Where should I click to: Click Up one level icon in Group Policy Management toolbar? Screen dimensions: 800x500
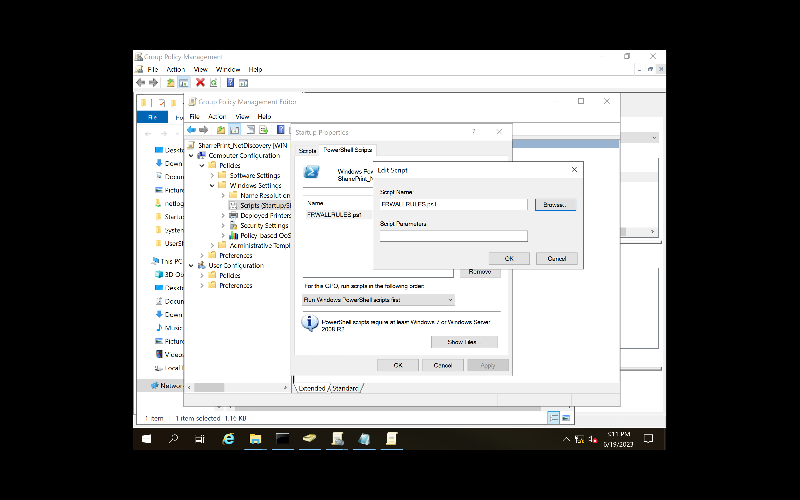pyautogui.click(x=170, y=83)
